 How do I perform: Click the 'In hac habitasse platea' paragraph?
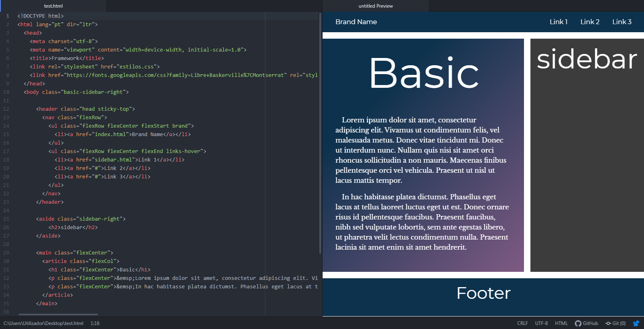click(422, 222)
